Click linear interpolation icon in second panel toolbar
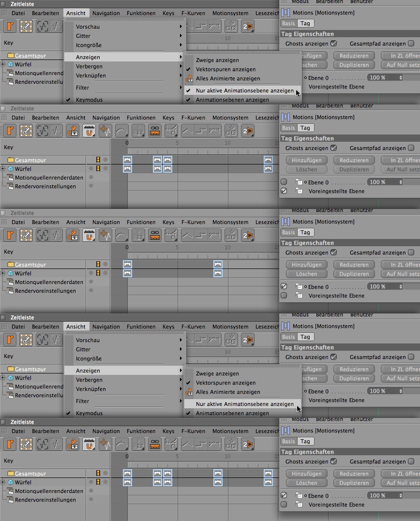 pyautogui.click(x=187, y=131)
